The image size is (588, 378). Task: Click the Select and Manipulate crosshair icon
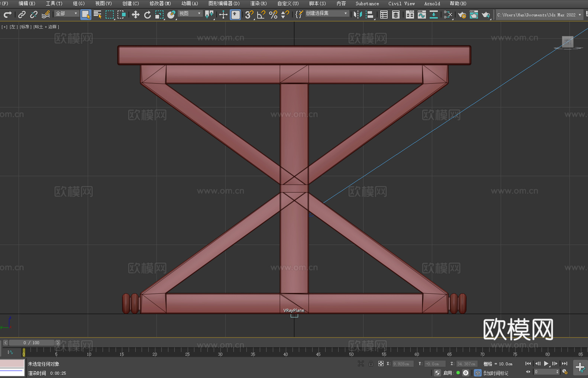pyautogui.click(x=223, y=14)
